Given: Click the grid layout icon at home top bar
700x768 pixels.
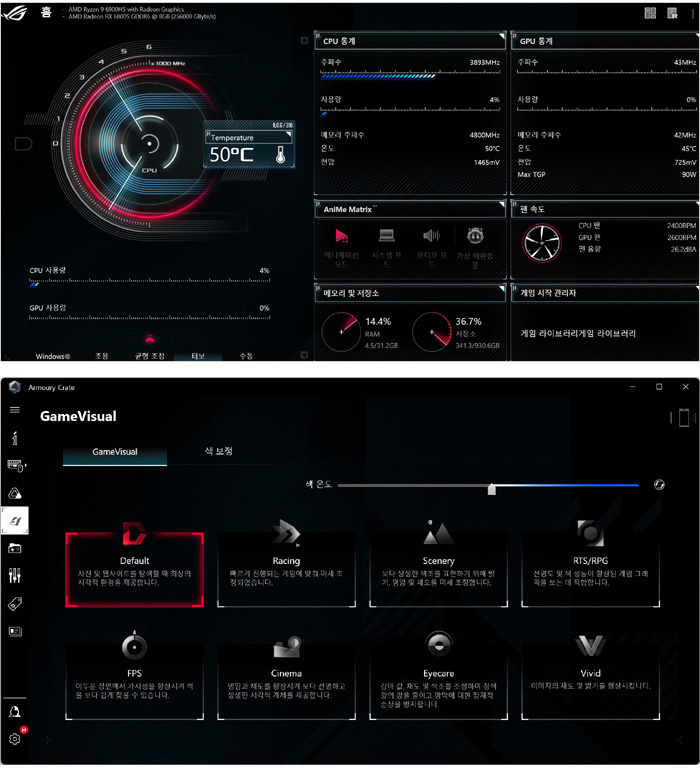Looking at the screenshot, I should tap(650, 13).
